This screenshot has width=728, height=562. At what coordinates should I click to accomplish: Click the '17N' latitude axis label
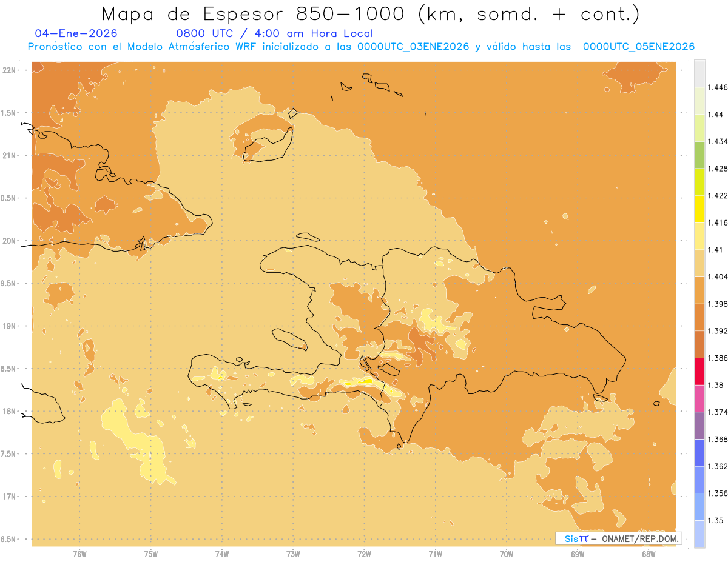point(9,497)
